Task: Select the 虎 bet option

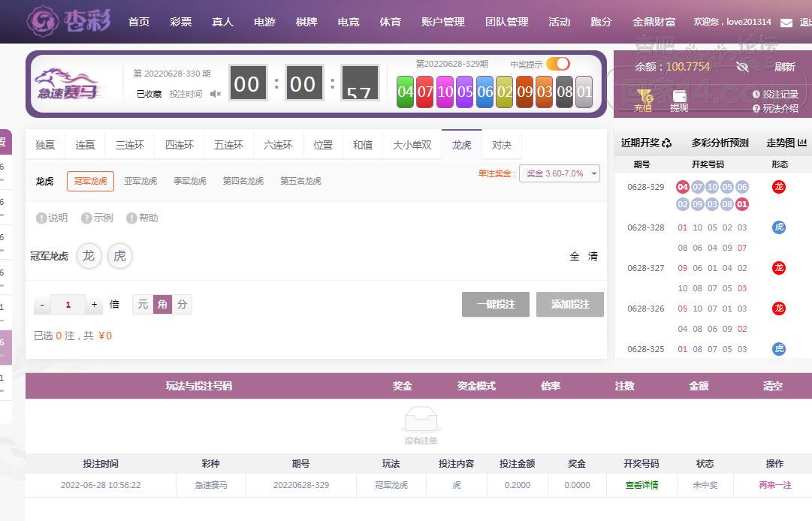Action: (x=119, y=256)
